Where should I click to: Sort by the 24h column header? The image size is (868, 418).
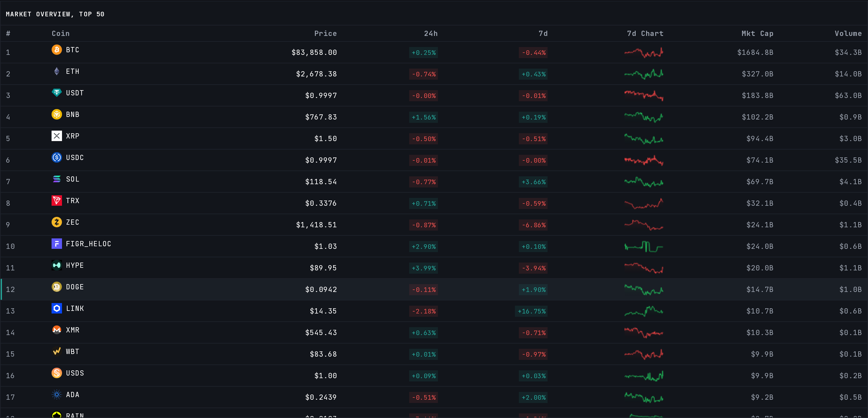(431, 33)
